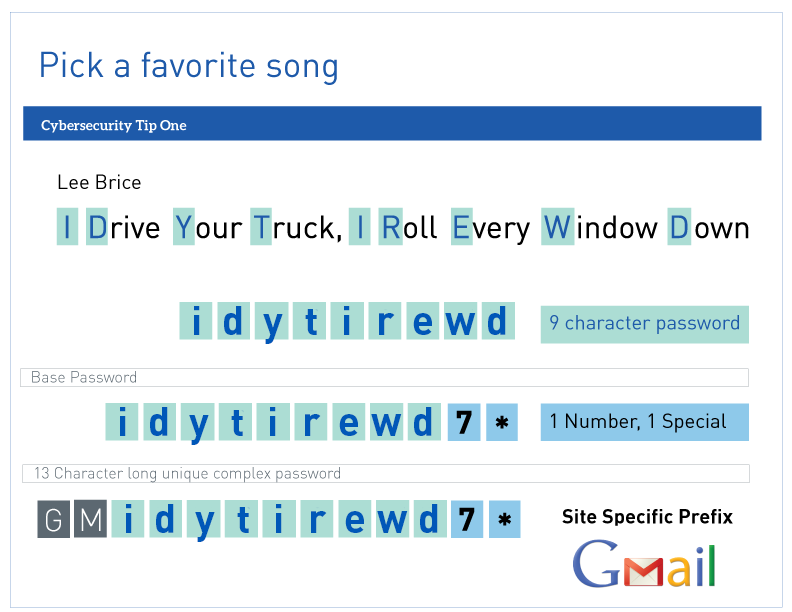Click the 13 Character long unique password field
This screenshot has width=792, height=612.
[384, 473]
